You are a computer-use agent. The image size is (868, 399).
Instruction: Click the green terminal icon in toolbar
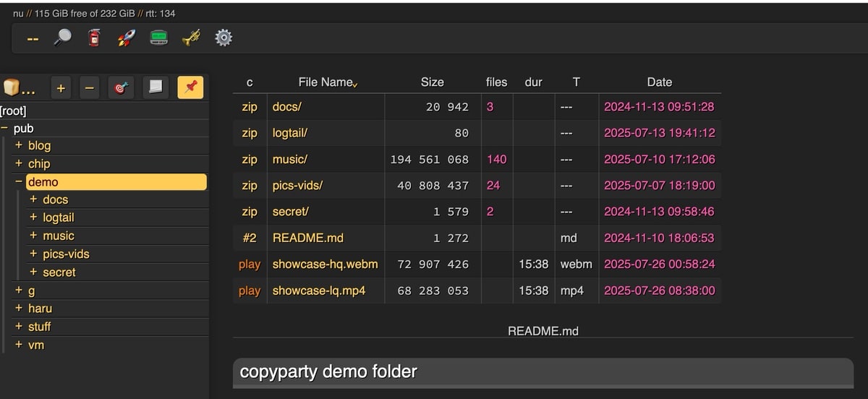159,38
